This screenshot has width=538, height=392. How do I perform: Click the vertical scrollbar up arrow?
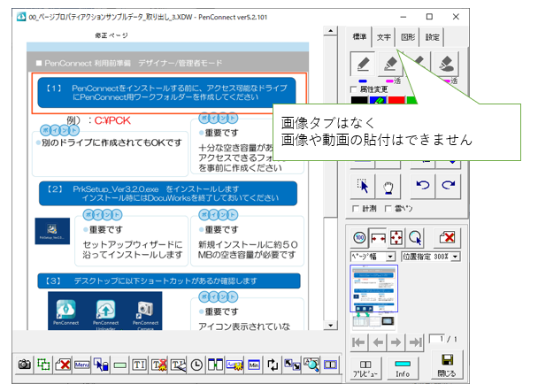pos(330,31)
